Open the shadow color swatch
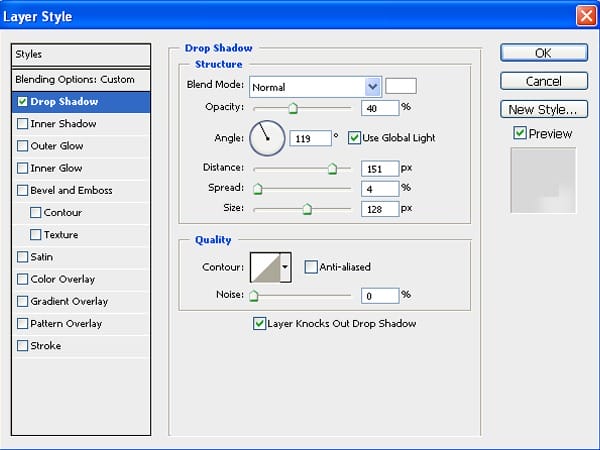This screenshot has width=600, height=450. coord(401,86)
